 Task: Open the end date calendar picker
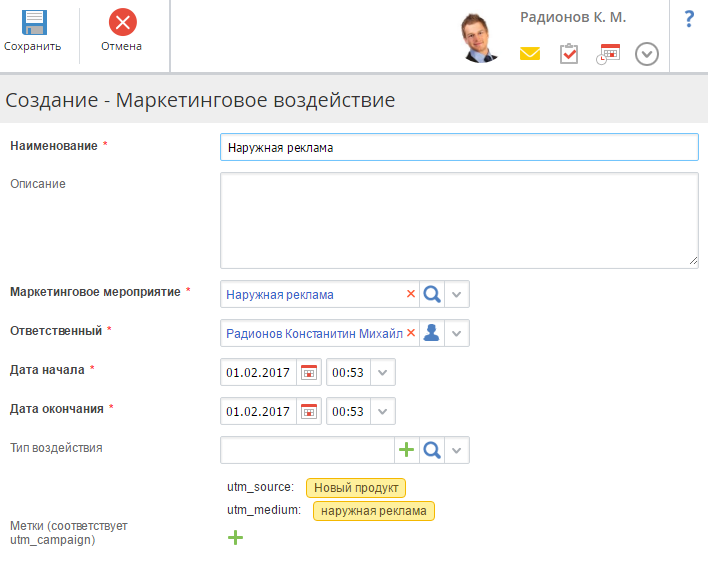click(x=309, y=411)
